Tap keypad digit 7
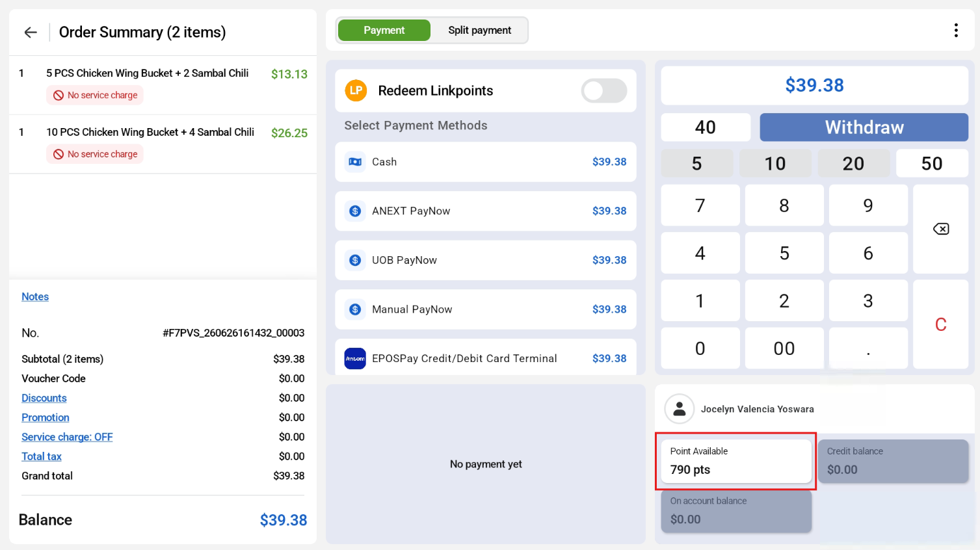Viewport: 980px width, 550px height. [x=700, y=205]
